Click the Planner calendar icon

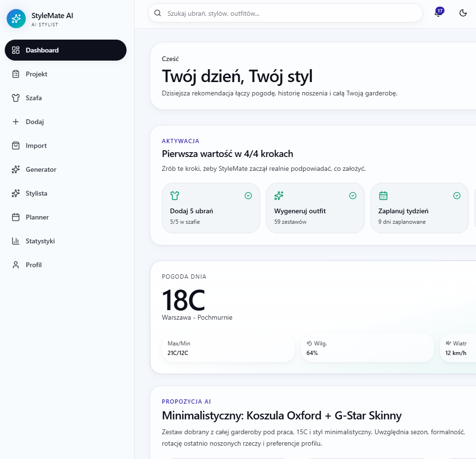click(x=16, y=217)
